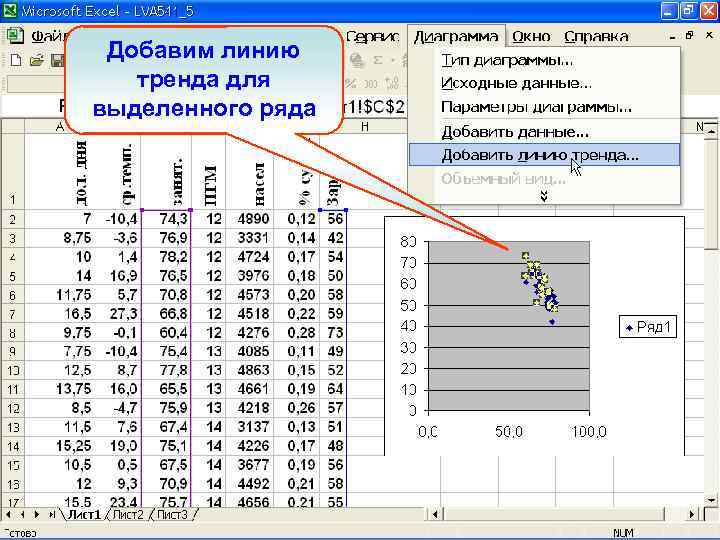Click the Ряд1 chart legend entry
Screen dimensions: 720x540
648,327
